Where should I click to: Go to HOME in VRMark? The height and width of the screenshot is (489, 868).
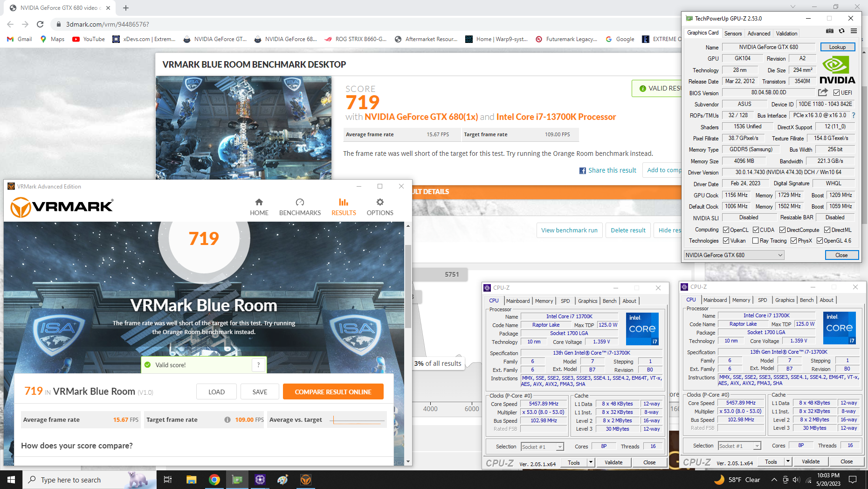(x=259, y=207)
